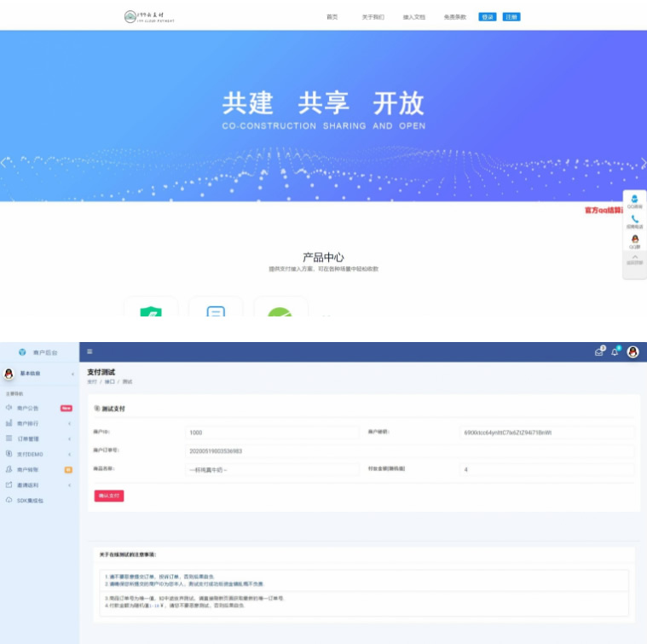This screenshot has height=644, width=647.
Task: Click the back-to-top arrow icon
Action: click(x=634, y=258)
